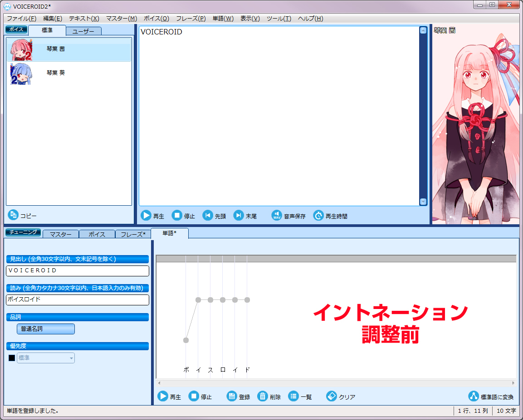The height and width of the screenshot is (420, 523).
Task: Play the word with the lower 再生 icon
Action: [x=163, y=396]
